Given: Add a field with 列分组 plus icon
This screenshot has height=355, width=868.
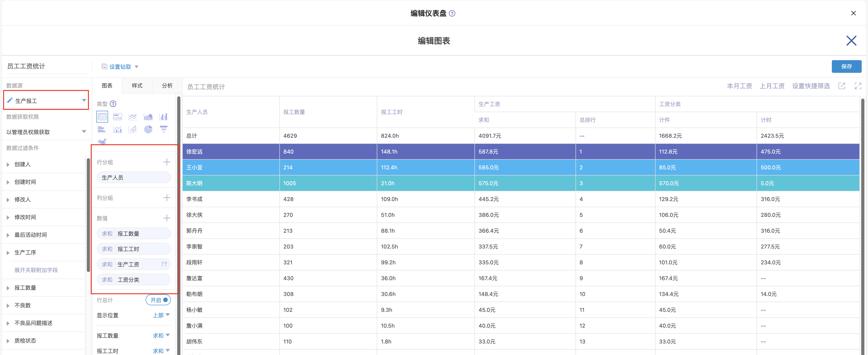Looking at the screenshot, I should [167, 198].
